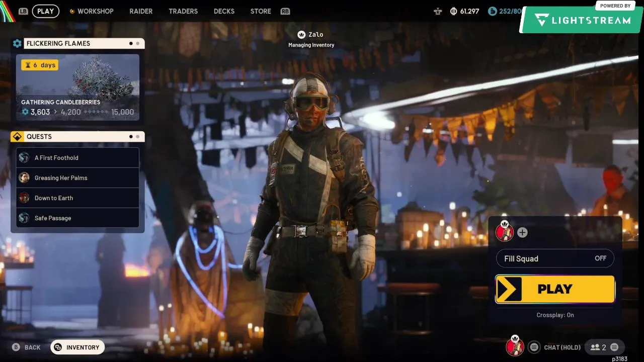644x362 pixels.
Task: Click the avatar icon on A First Foothold
Action: click(24, 158)
